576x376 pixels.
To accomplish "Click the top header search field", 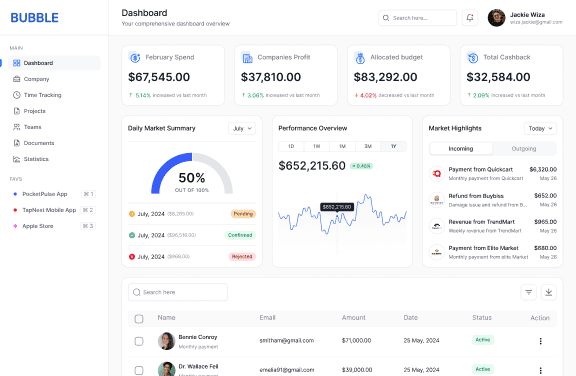I will pos(418,18).
